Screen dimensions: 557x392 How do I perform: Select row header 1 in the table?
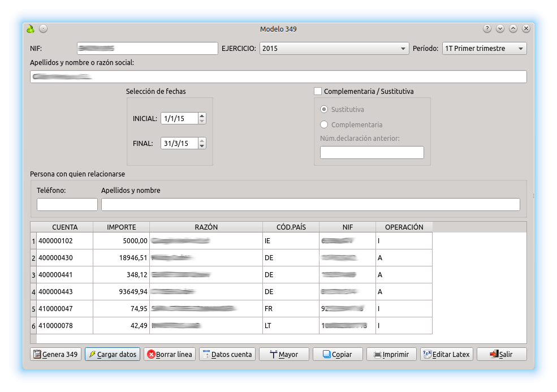[x=33, y=241]
